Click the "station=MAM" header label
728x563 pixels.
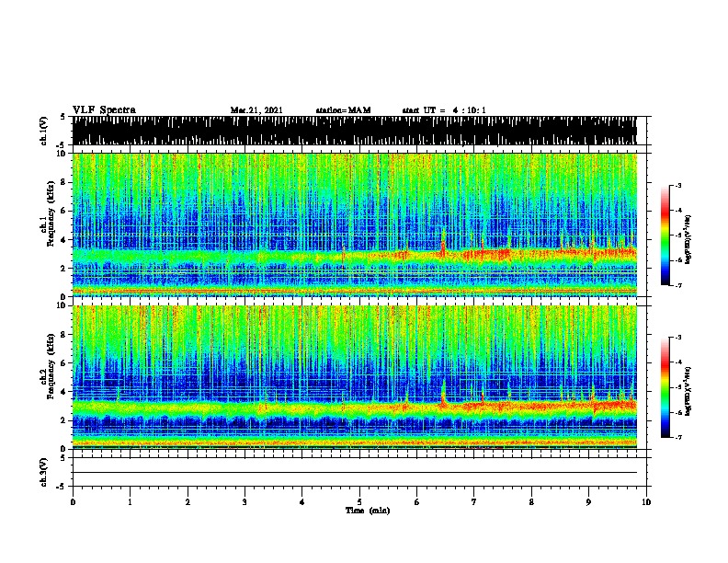[343, 110]
